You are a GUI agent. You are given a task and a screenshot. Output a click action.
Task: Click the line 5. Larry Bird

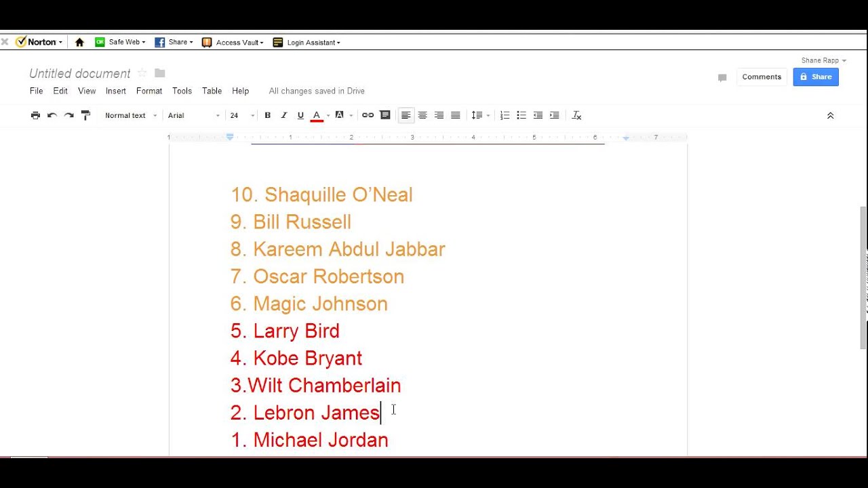pyautogui.click(x=285, y=331)
